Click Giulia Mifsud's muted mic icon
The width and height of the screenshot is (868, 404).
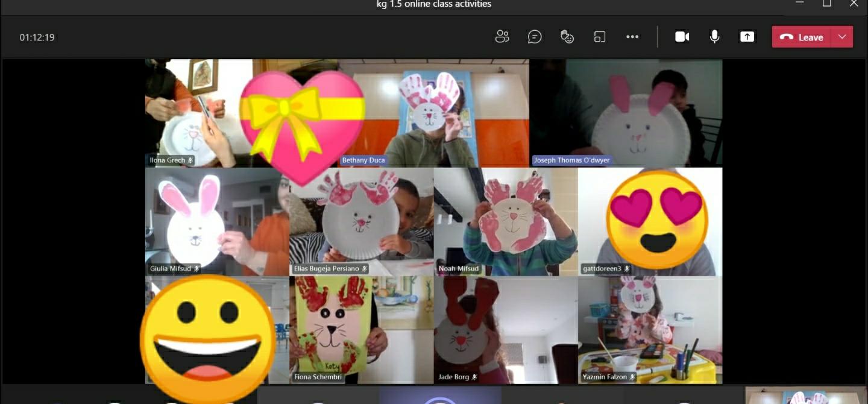pyautogui.click(x=197, y=269)
